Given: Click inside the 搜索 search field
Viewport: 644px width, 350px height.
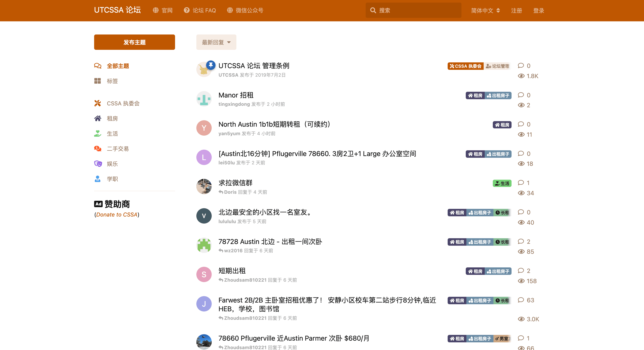Looking at the screenshot, I should tap(413, 10).
